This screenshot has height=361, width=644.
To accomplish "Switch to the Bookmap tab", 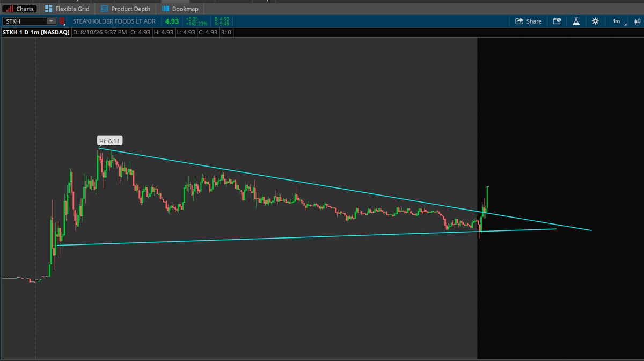I will pyautogui.click(x=180, y=9).
